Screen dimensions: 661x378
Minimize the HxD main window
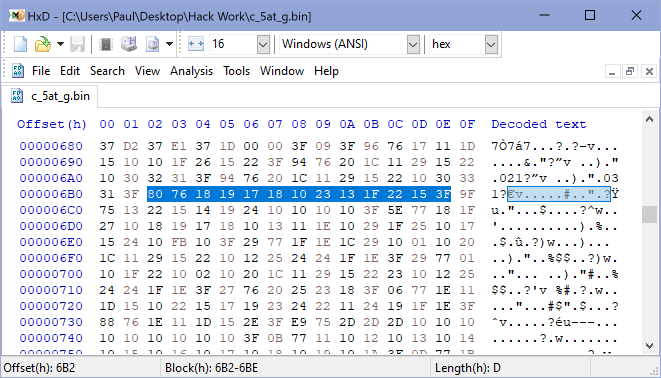[x=545, y=16]
